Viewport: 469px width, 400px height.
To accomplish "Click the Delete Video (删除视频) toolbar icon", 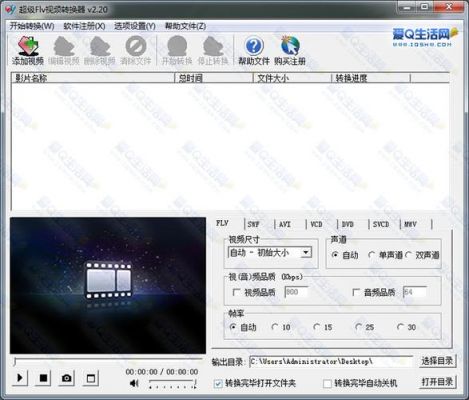I will point(100,51).
